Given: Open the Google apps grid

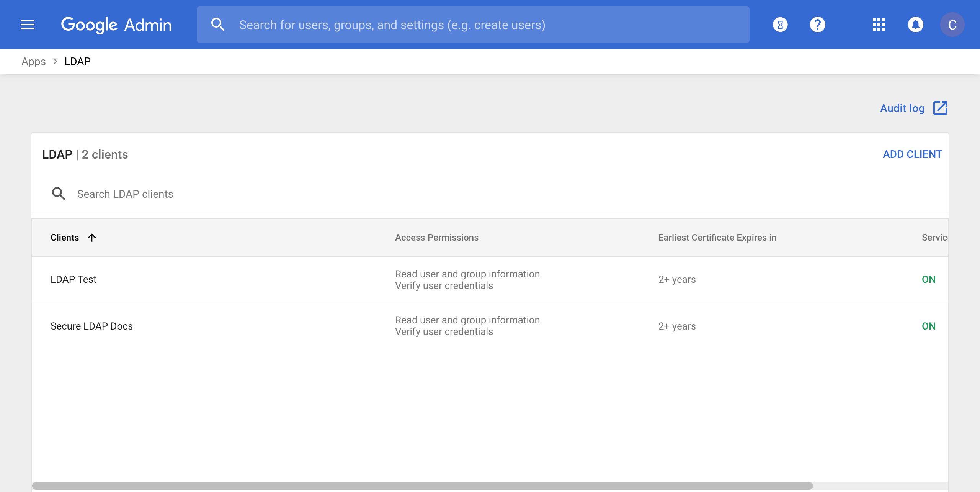Looking at the screenshot, I should [879, 25].
